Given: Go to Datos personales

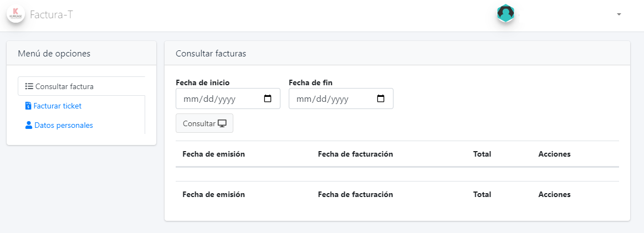Looking at the screenshot, I should [x=63, y=125].
